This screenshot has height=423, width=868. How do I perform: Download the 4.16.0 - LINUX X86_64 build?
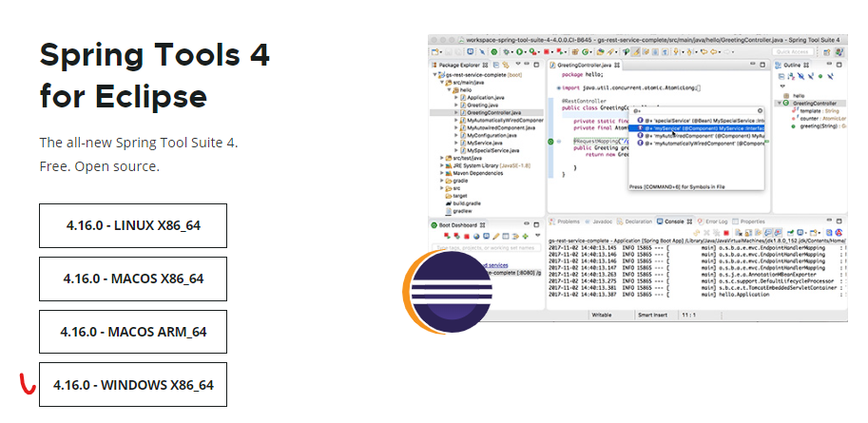pyautogui.click(x=133, y=225)
